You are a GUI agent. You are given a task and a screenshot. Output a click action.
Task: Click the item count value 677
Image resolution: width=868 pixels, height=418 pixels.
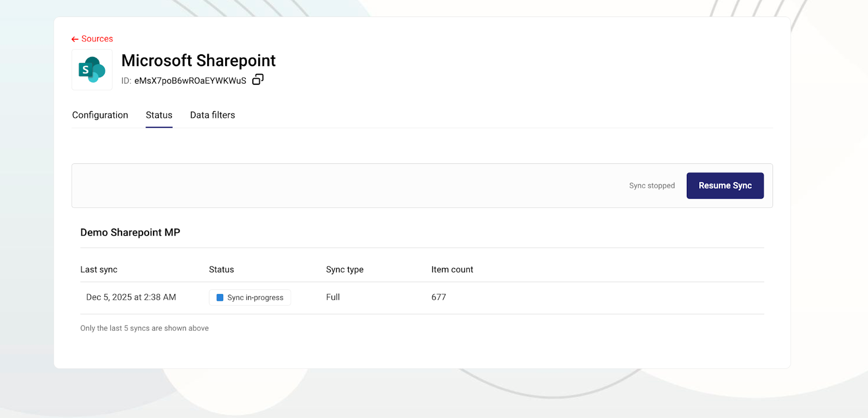pos(438,297)
